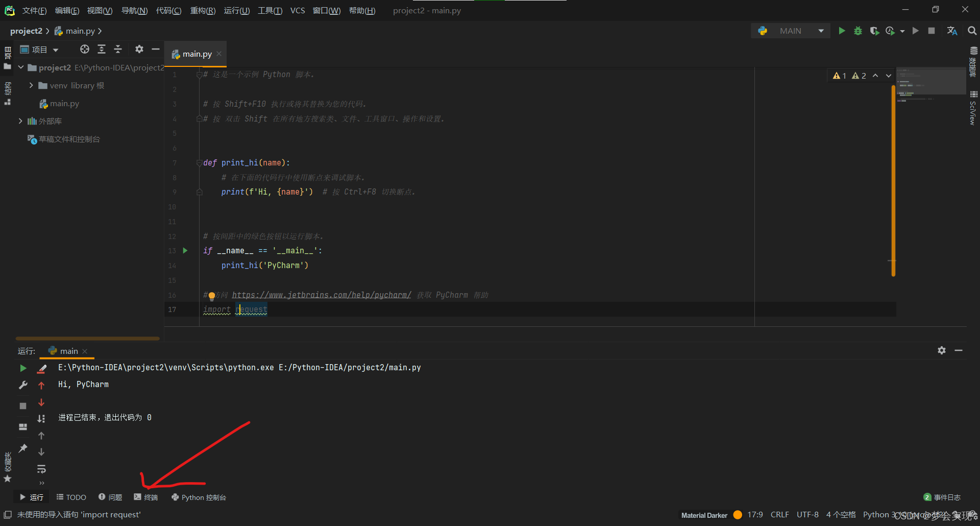Toggle soft-wrap in run console
The height and width of the screenshot is (526, 980).
tap(41, 469)
